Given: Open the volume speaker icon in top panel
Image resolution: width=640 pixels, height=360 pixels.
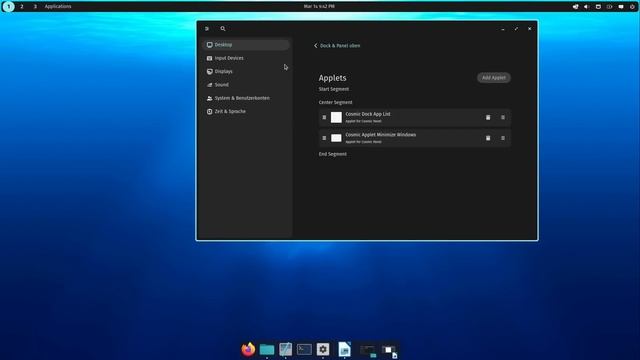Looking at the screenshot, I should pyautogui.click(x=587, y=7).
